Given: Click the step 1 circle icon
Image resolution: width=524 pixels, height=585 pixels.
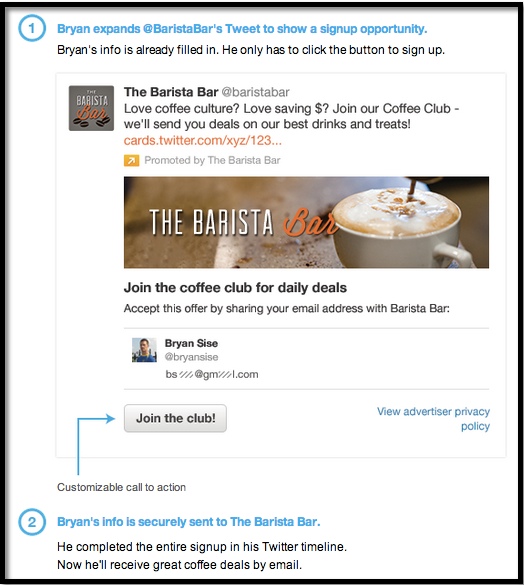Looking at the screenshot, I should point(32,28).
